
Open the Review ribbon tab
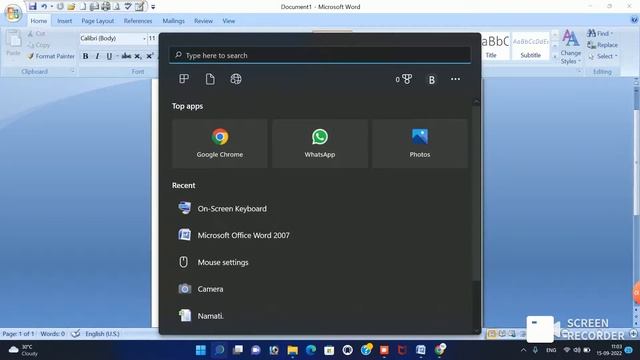tap(203, 21)
